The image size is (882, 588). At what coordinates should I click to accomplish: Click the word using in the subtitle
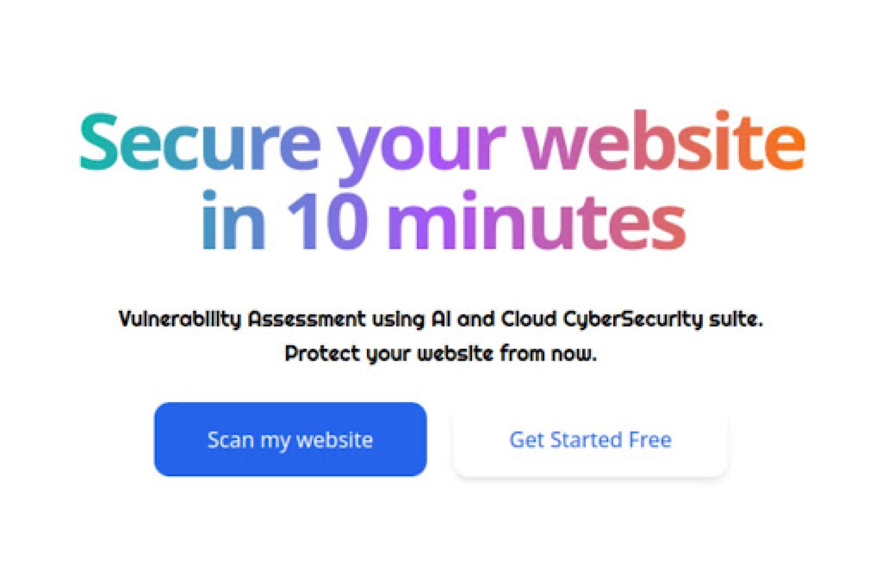pyautogui.click(x=398, y=320)
